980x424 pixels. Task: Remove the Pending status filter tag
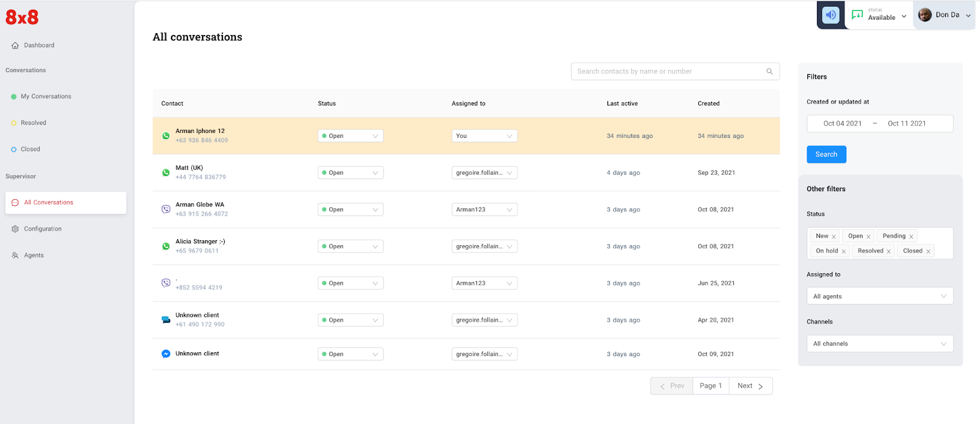point(911,237)
